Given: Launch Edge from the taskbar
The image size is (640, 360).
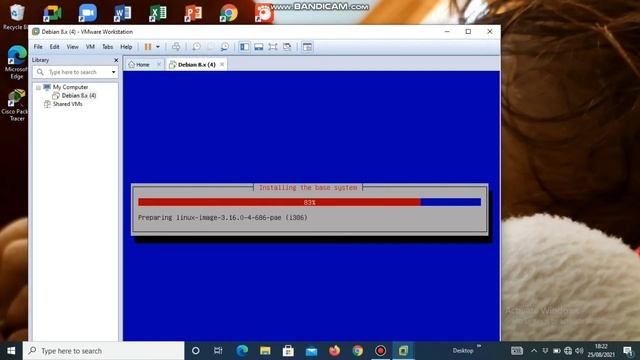Looking at the screenshot, I should coord(242,351).
